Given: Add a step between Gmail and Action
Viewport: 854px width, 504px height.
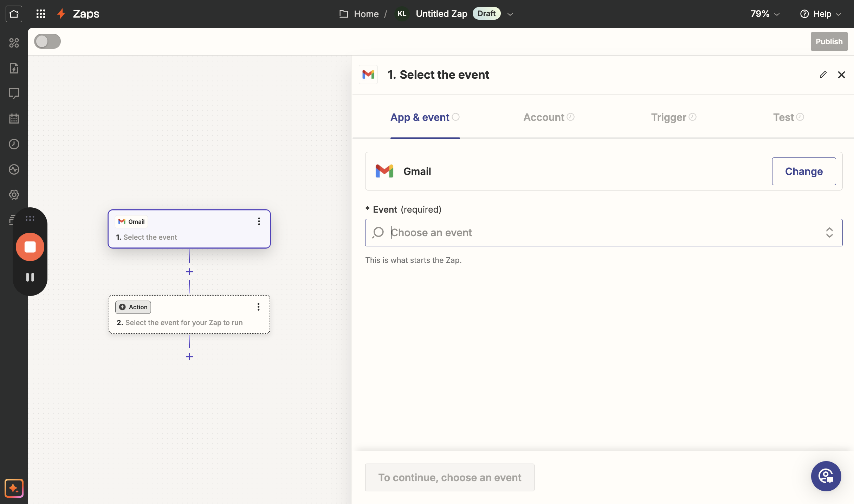Looking at the screenshot, I should click(x=189, y=272).
